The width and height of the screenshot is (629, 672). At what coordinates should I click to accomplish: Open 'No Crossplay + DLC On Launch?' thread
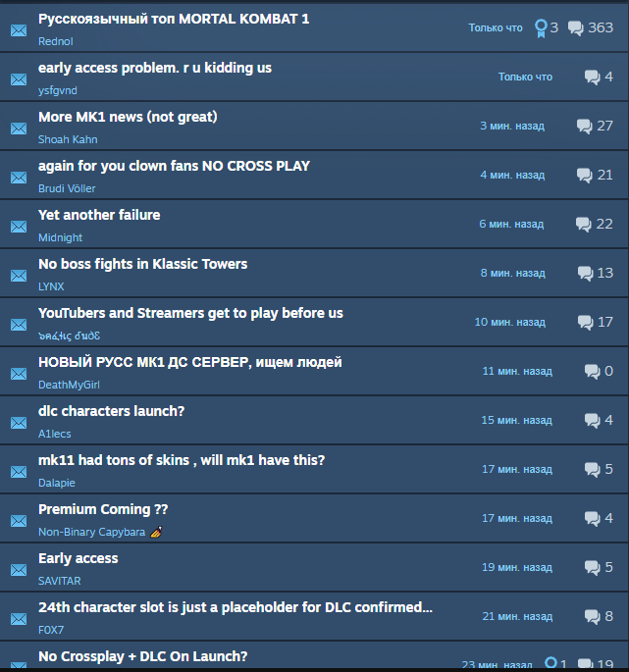tap(143, 656)
